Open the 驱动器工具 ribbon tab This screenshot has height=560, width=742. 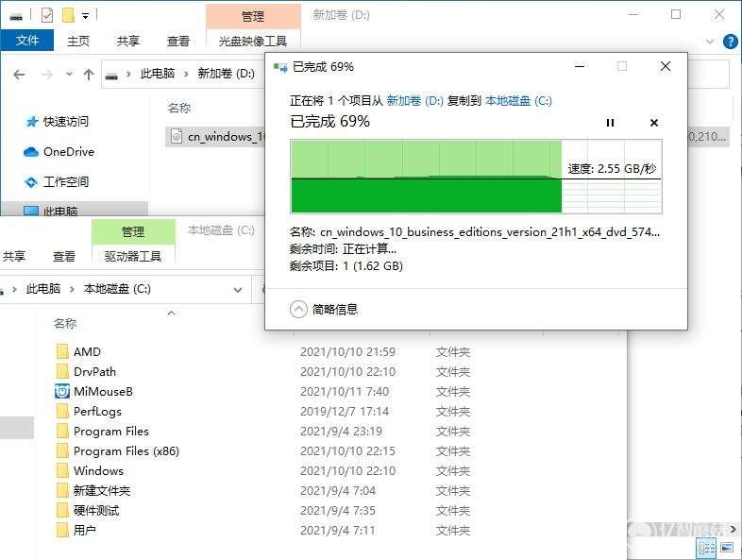point(133,257)
